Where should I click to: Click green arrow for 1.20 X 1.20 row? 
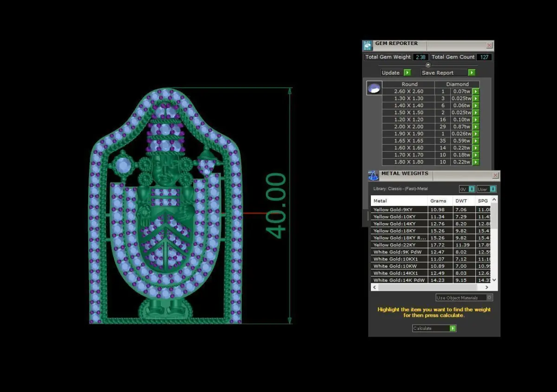tap(476, 120)
